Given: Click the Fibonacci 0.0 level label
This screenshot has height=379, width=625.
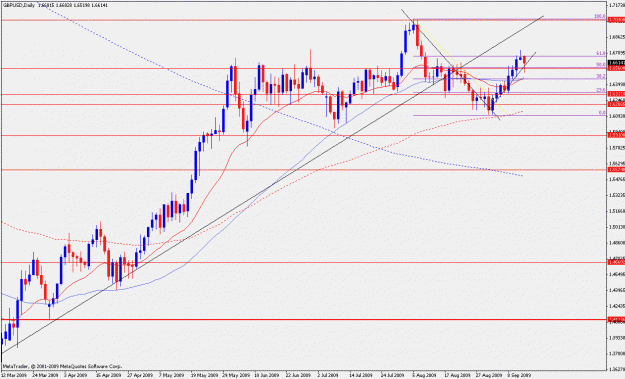Looking at the screenshot, I should click(x=602, y=113).
